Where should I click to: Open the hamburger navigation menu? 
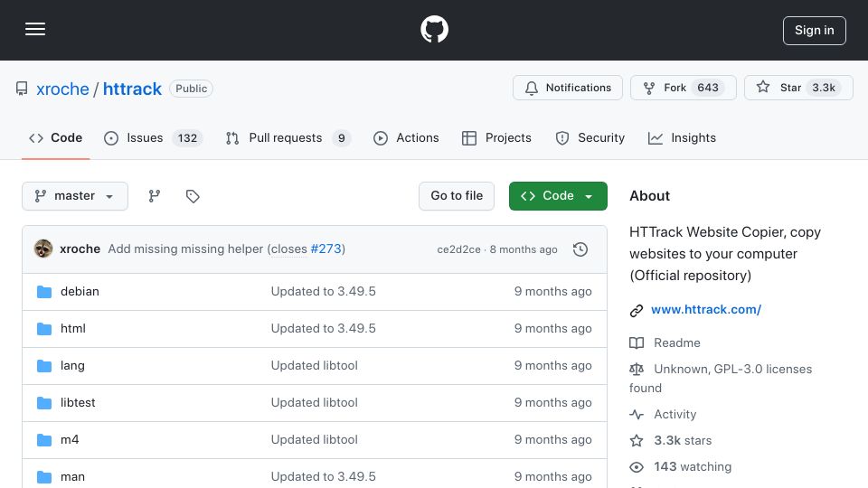click(x=35, y=29)
